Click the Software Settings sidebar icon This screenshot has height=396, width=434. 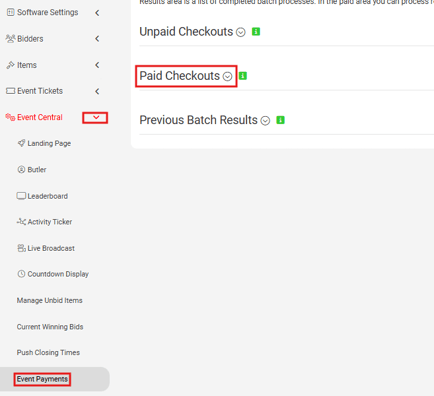pos(10,12)
